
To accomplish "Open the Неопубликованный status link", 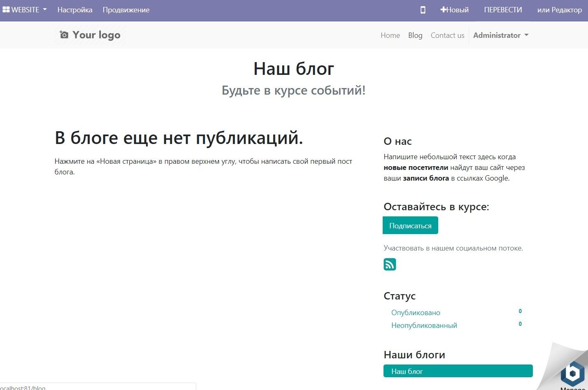I will [x=424, y=325].
